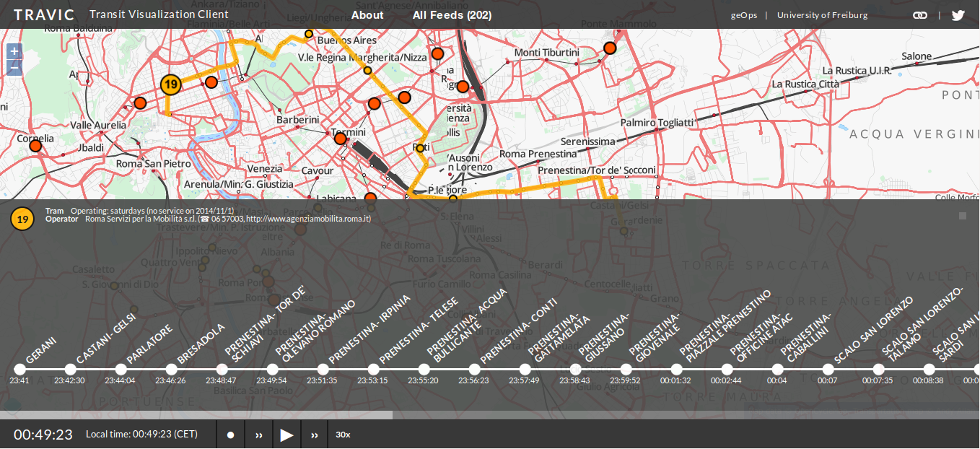Image resolution: width=980 pixels, height=449 pixels.
Task: Zoom in the map with plus button
Action: pyautogui.click(x=14, y=52)
